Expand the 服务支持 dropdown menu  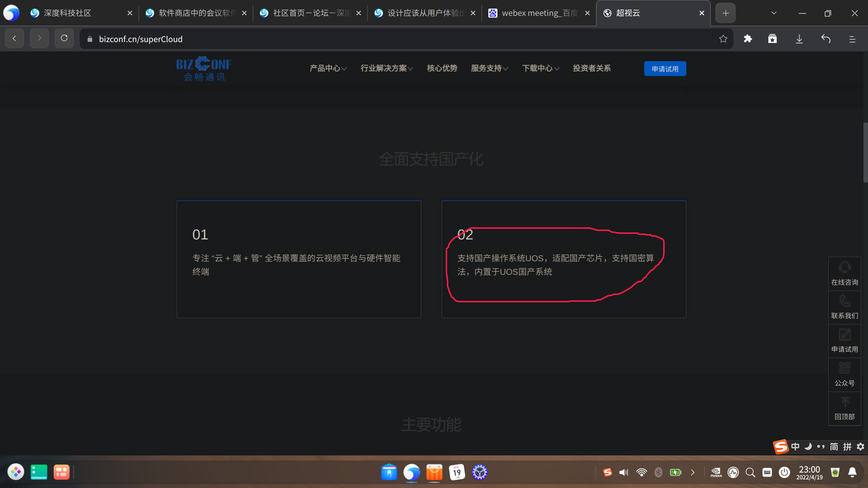click(489, 68)
